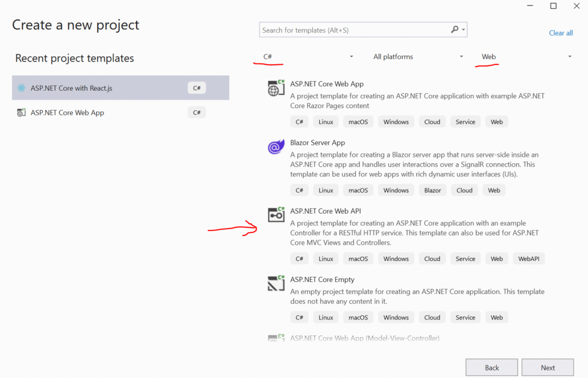Viewport: 588px width, 378px height.
Task: Click the search magnifier icon
Action: pyautogui.click(x=455, y=30)
